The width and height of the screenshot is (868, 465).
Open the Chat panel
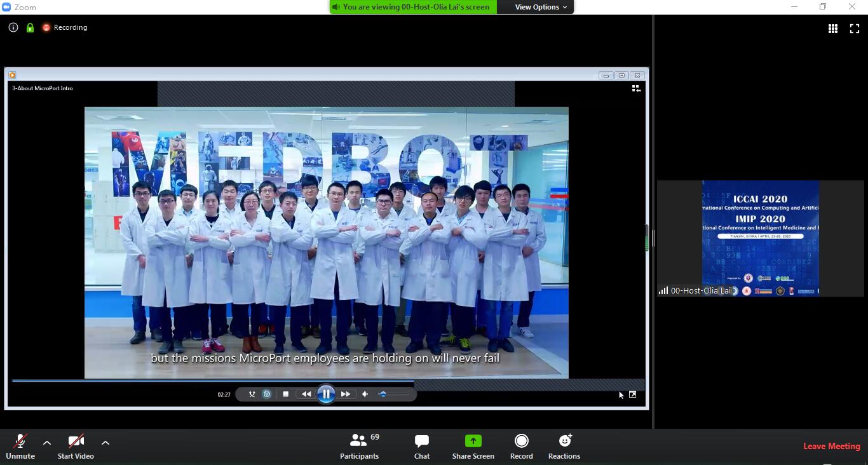pyautogui.click(x=422, y=447)
